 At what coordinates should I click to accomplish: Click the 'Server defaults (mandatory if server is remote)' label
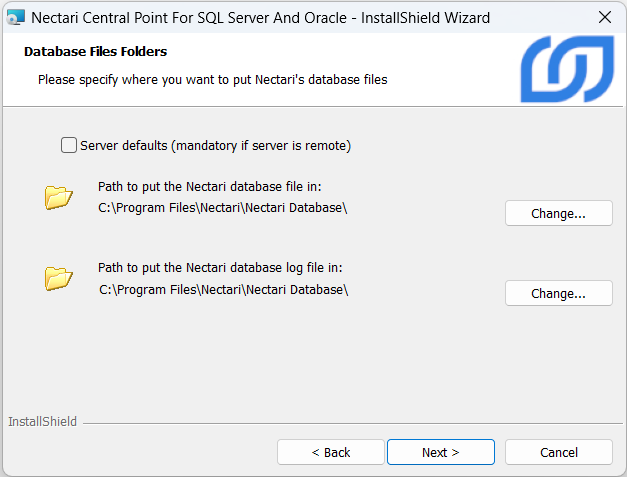(x=215, y=145)
